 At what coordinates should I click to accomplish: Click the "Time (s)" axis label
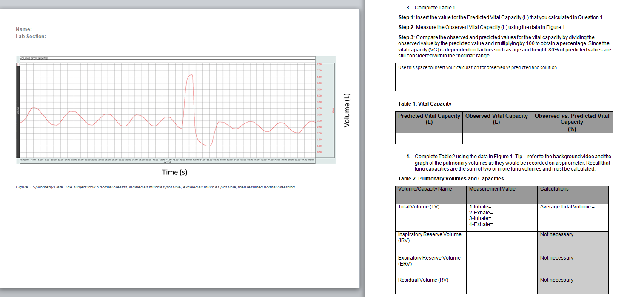pos(174,172)
